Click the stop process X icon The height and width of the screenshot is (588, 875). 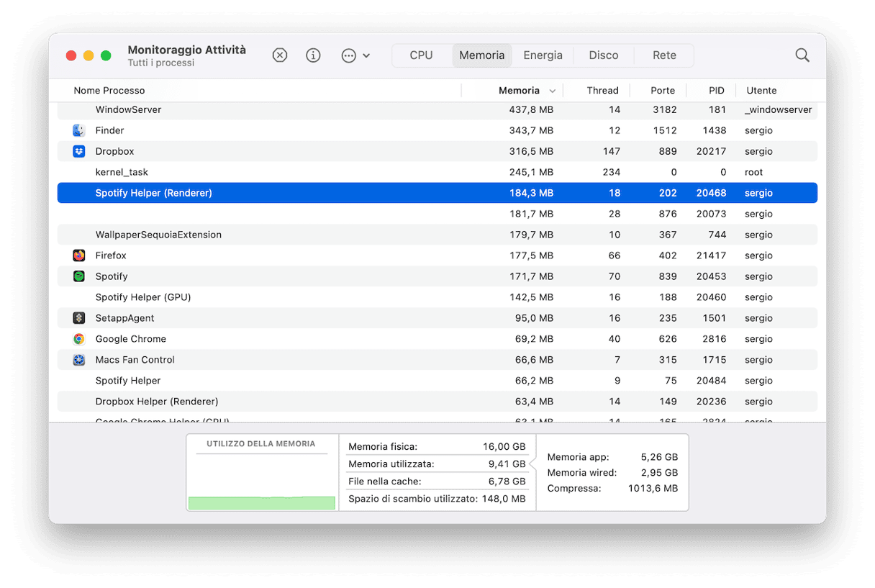[x=280, y=55]
